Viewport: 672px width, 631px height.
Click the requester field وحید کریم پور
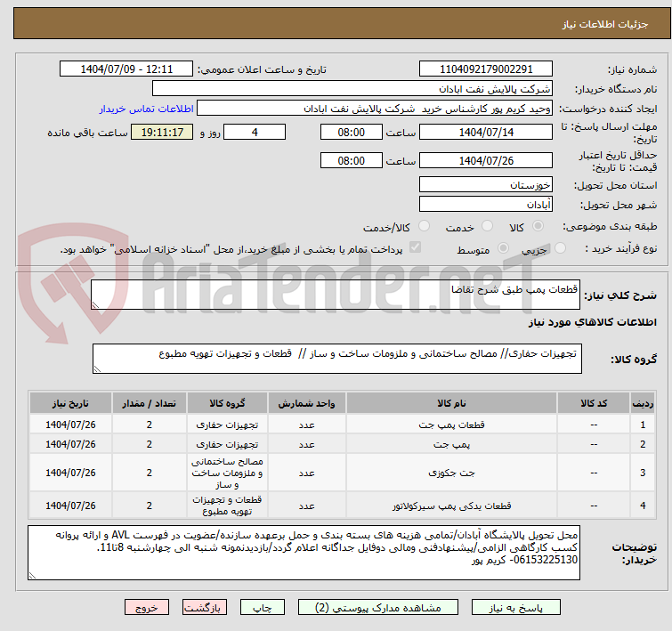click(375, 109)
